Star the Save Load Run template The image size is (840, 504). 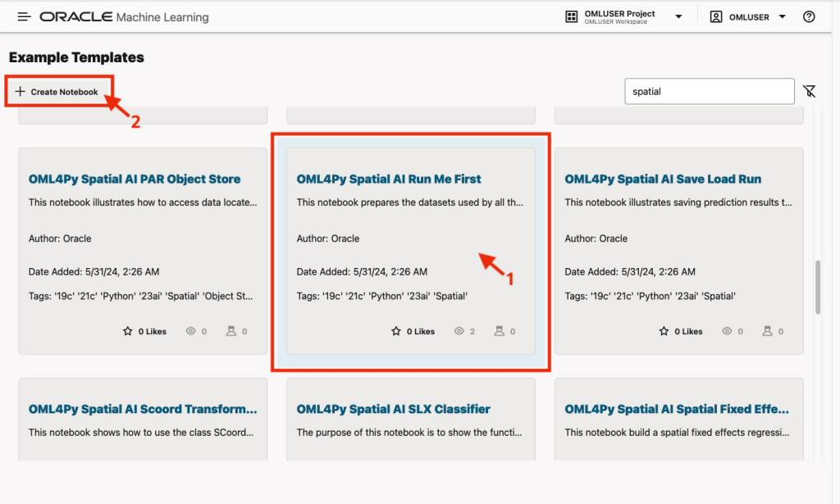(664, 331)
